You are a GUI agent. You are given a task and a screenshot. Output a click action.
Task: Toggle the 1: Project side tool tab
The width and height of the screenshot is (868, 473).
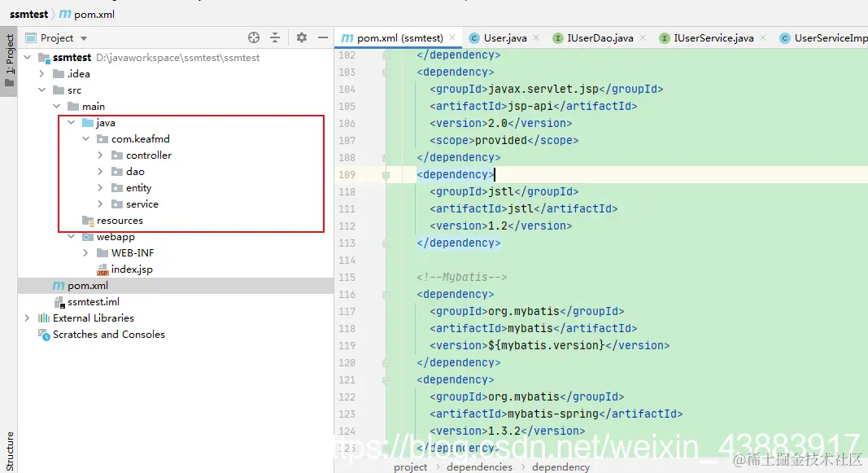coord(9,60)
